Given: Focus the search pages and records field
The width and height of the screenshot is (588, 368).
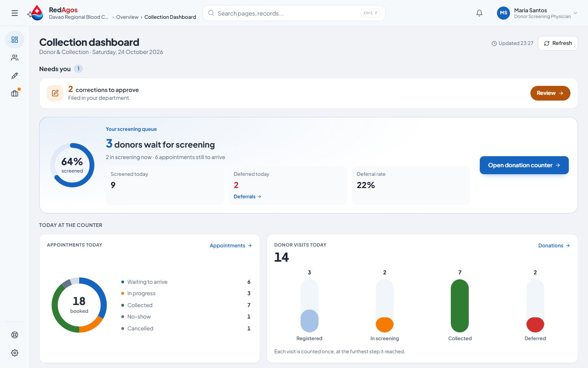Looking at the screenshot, I should [x=294, y=13].
